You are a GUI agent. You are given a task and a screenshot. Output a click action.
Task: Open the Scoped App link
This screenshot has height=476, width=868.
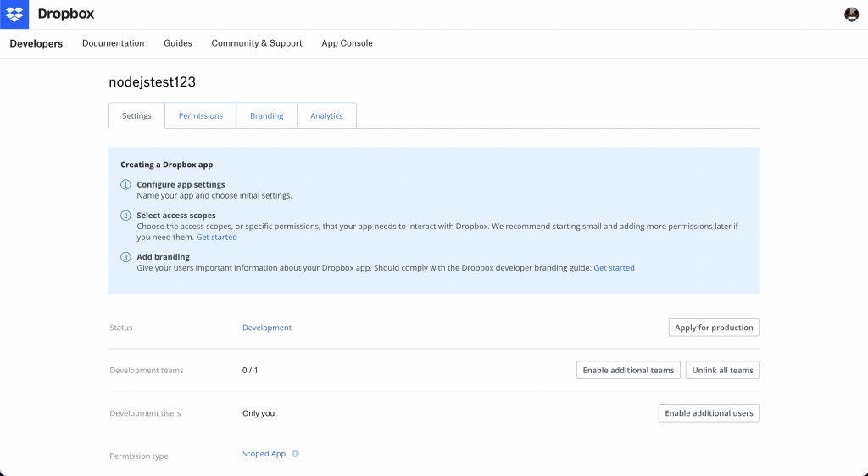tap(264, 453)
